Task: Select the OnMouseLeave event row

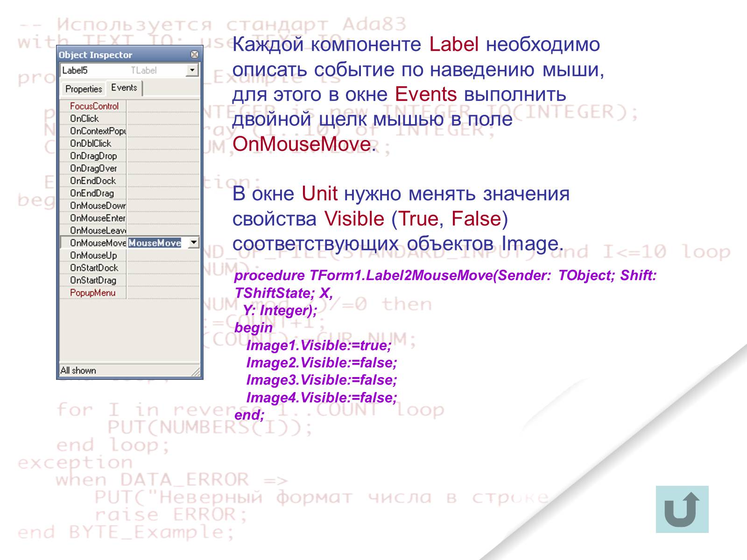Action: (129, 231)
